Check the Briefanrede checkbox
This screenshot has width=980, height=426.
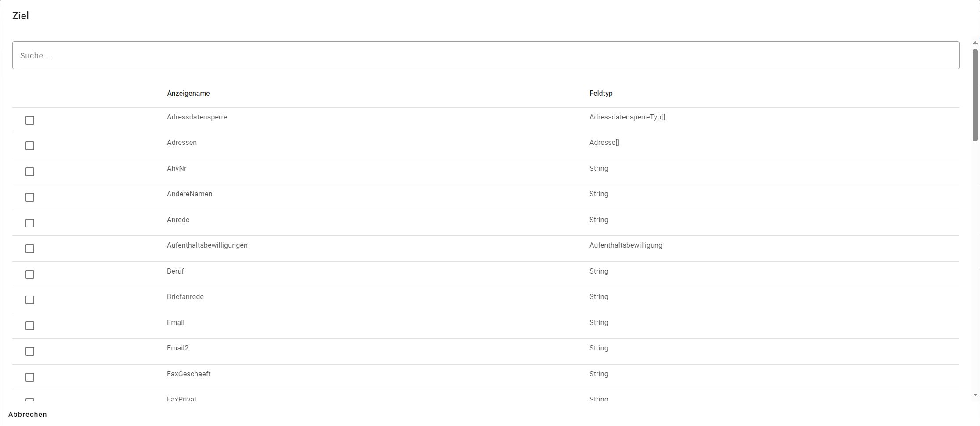(30, 300)
